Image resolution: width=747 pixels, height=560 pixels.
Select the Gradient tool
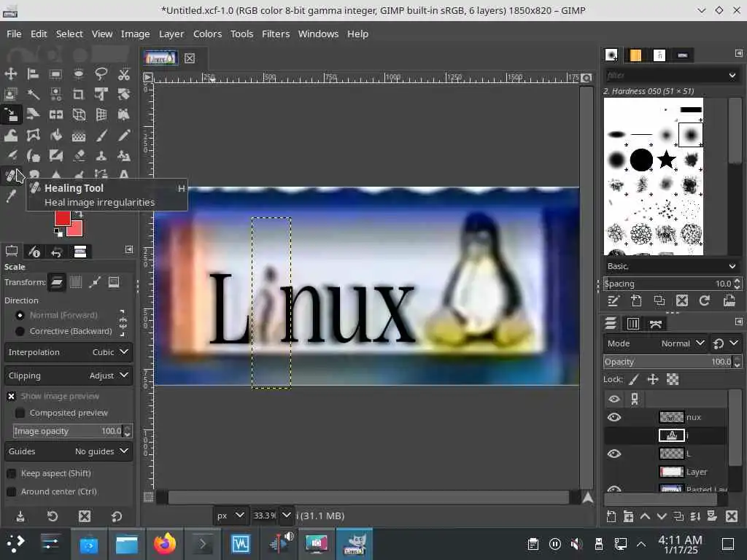(79, 136)
